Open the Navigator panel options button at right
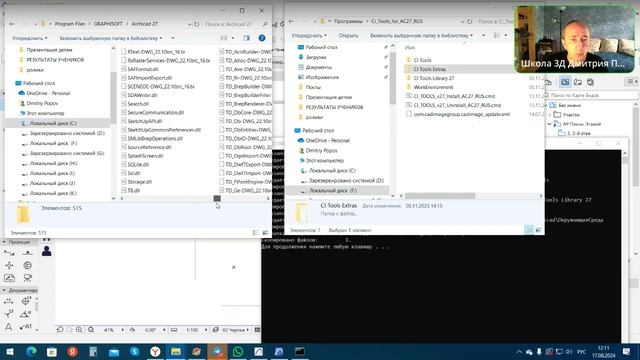The height and width of the screenshot is (360, 640). tap(632, 82)
